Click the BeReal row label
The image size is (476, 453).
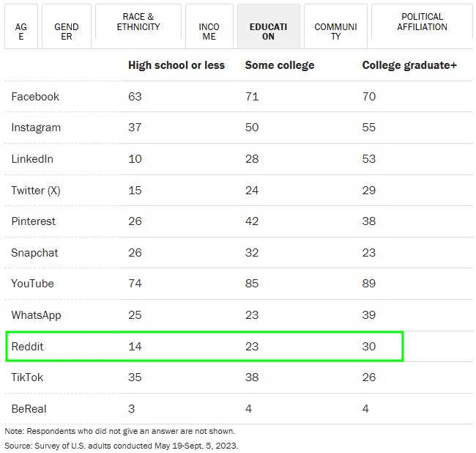pos(29,408)
